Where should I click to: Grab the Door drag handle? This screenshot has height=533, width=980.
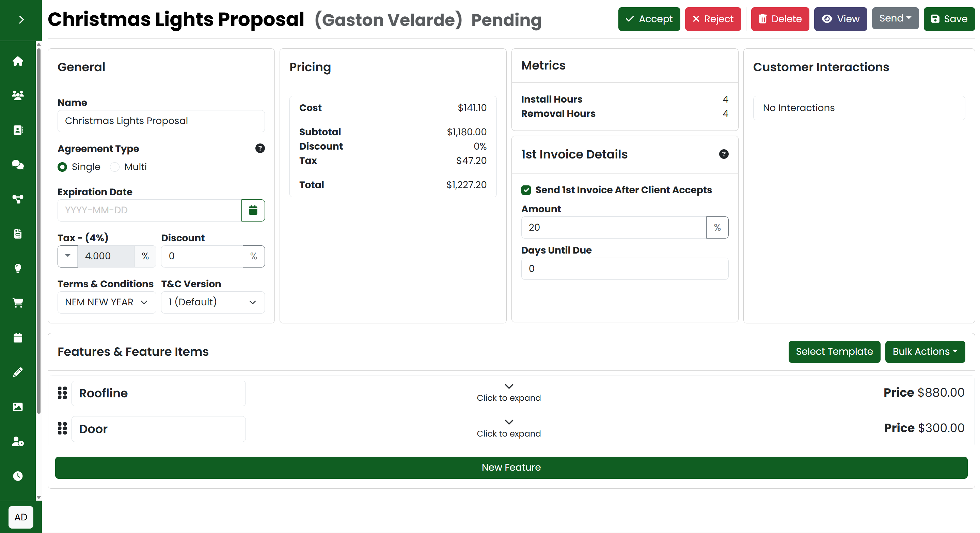pos(62,429)
